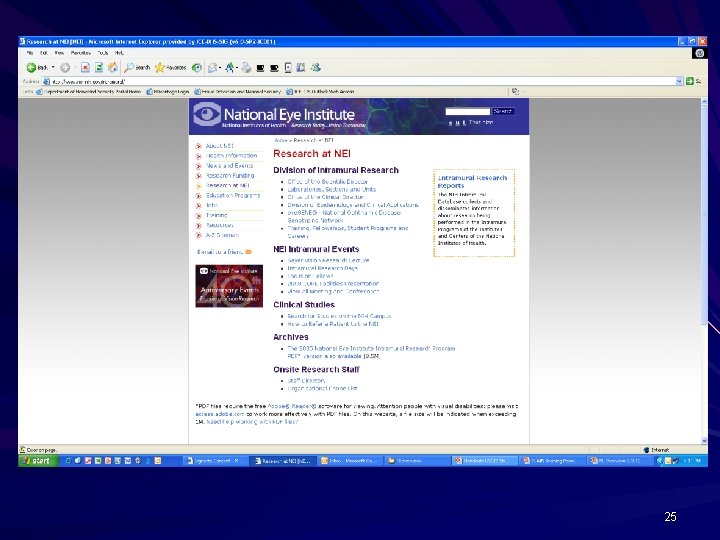Click the browser address bar URL field
The width and height of the screenshot is (720, 540).
click(363, 81)
